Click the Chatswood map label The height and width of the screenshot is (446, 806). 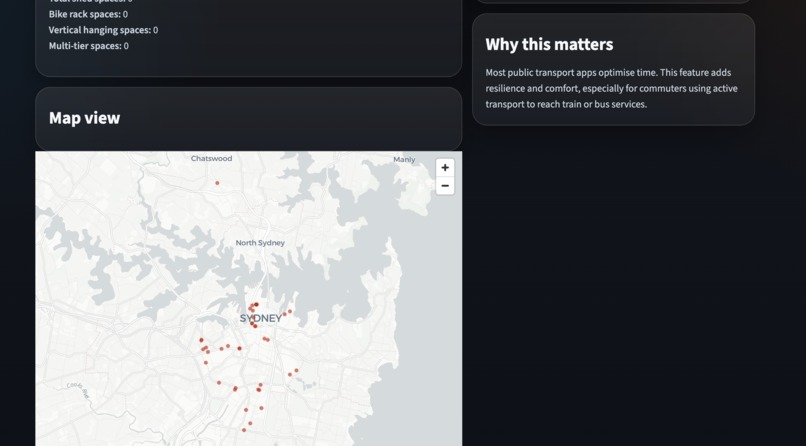click(211, 158)
